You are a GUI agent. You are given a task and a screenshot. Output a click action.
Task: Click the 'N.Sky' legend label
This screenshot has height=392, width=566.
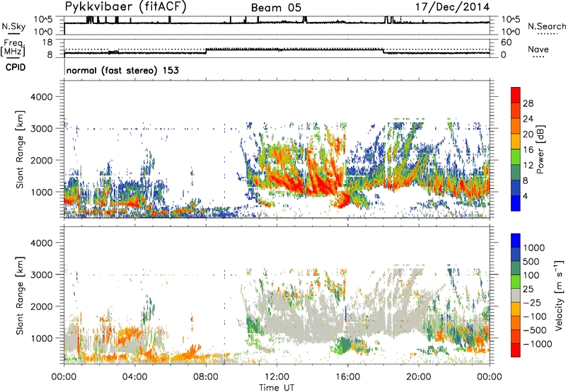[13, 27]
